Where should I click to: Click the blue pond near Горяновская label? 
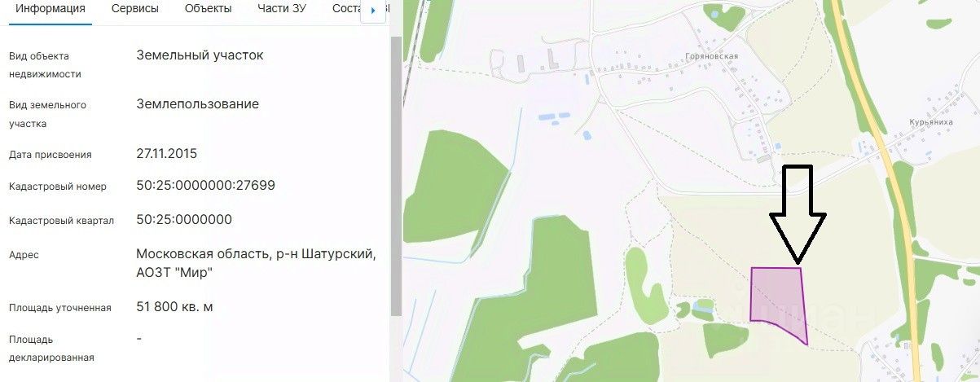click(x=714, y=15)
